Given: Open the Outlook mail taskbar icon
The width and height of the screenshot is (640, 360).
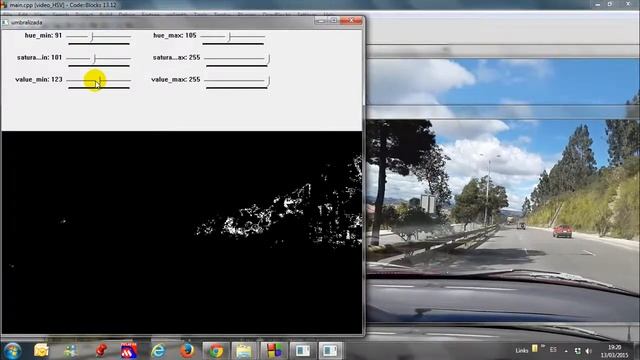Looking at the screenshot, I should tap(41, 351).
